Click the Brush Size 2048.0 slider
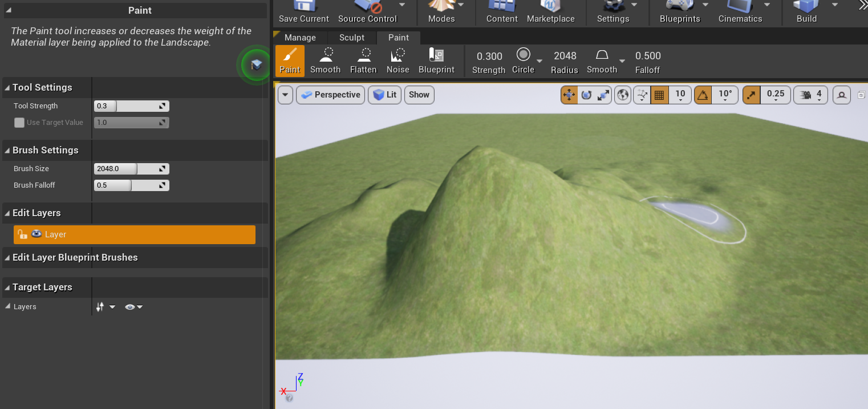Viewport: 868px width, 409px height. point(132,169)
